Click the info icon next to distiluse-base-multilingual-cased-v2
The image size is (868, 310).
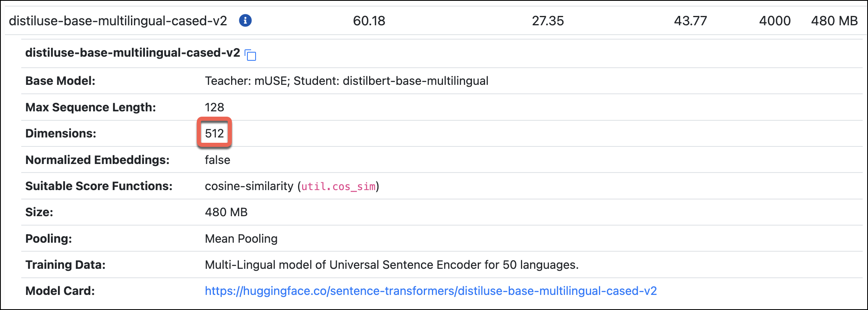point(245,21)
